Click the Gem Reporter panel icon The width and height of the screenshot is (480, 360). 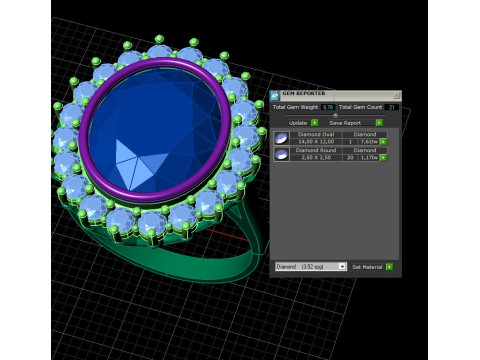275,95
